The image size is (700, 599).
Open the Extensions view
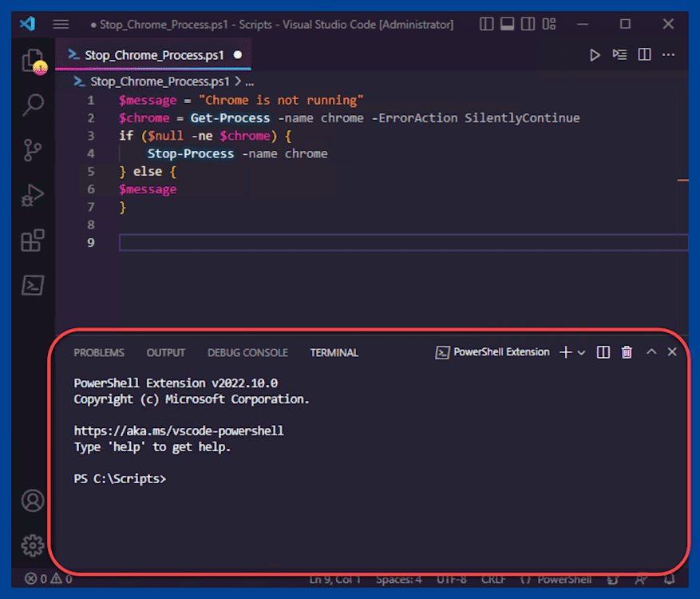click(x=33, y=240)
